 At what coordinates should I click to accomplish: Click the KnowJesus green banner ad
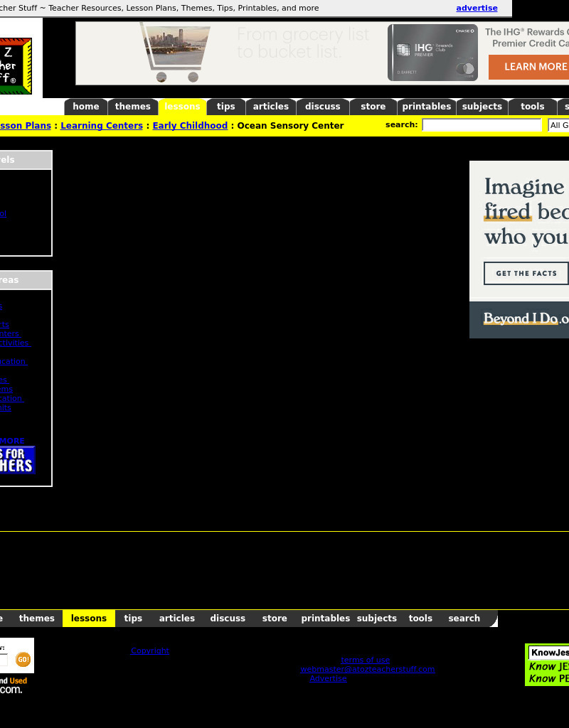pos(547,665)
